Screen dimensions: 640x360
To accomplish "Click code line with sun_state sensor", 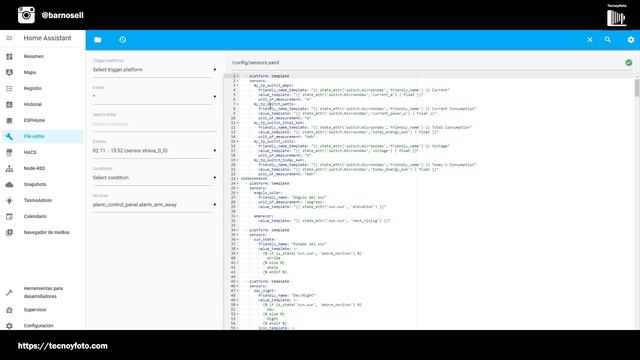I will pyautogui.click(x=264, y=239).
